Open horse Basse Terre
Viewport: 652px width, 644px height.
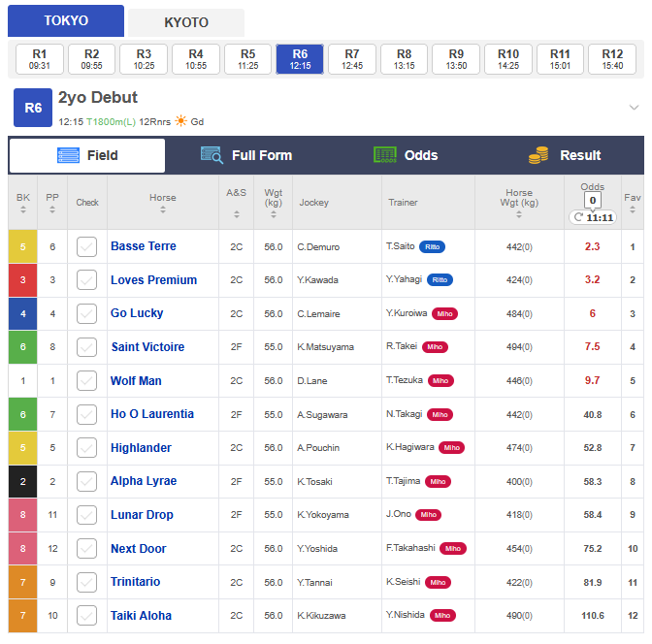[x=144, y=246]
